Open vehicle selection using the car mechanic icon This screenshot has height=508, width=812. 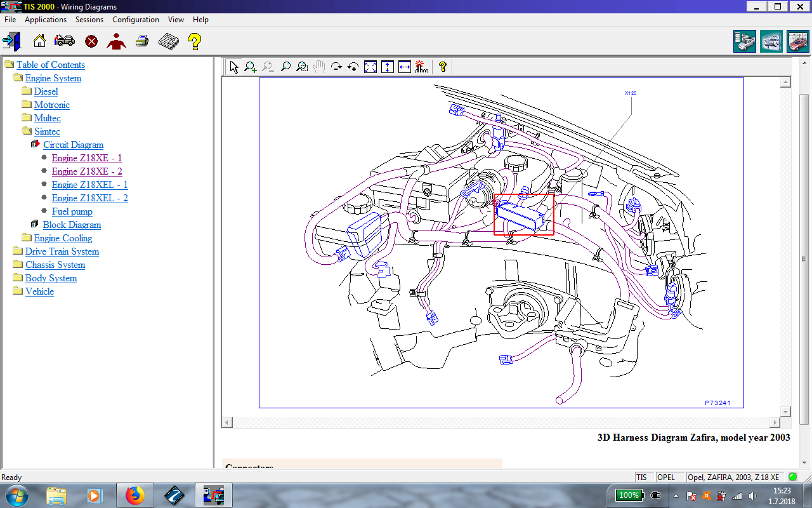click(x=64, y=42)
